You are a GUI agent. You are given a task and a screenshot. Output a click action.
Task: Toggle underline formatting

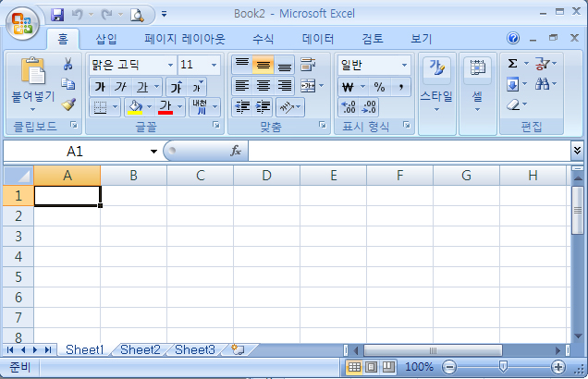click(142, 87)
